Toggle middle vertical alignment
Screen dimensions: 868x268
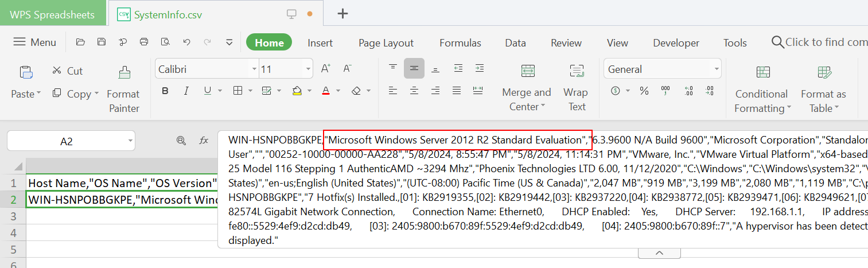tap(414, 68)
